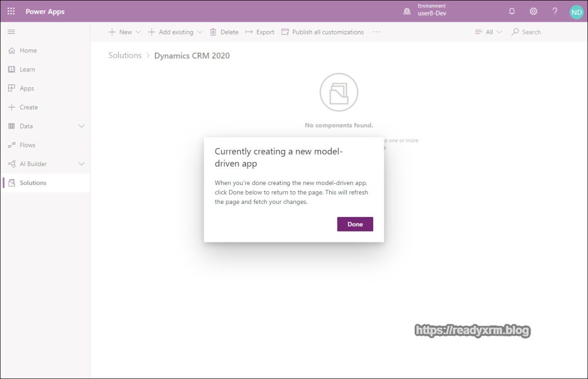Screen dimensions: 588x379
Task: Click the notifications bell icon
Action: [x=512, y=11]
